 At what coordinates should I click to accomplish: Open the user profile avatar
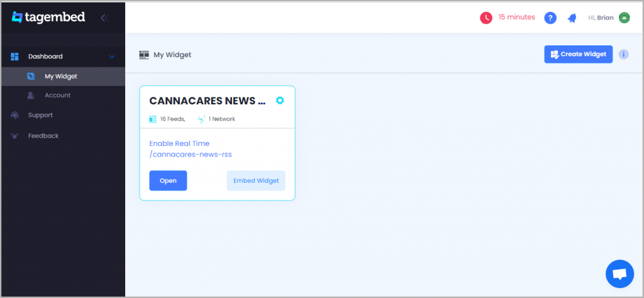[625, 18]
